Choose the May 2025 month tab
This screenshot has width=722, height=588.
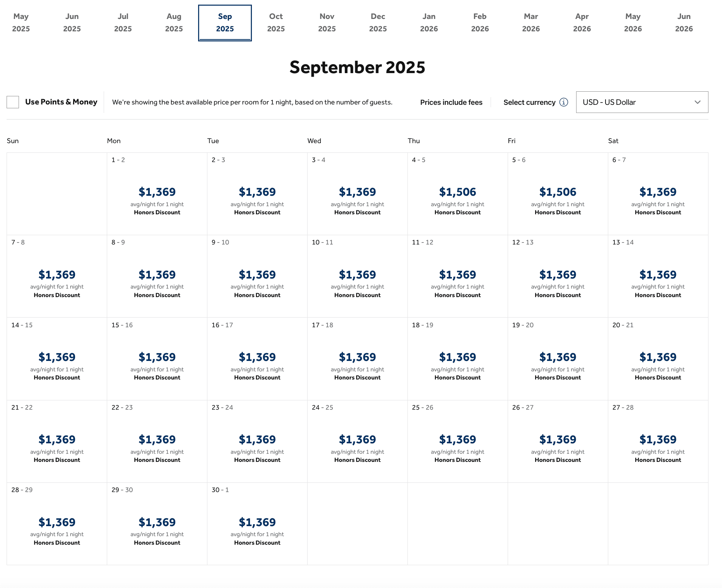pos(21,22)
